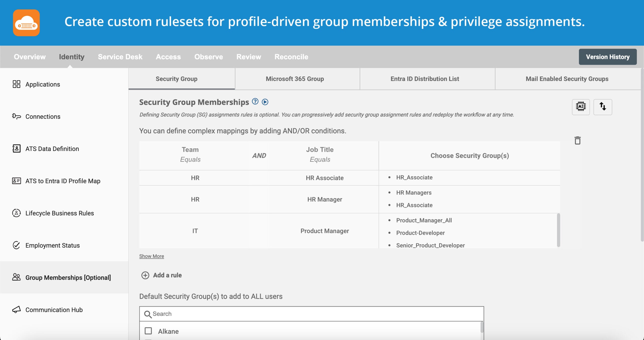The height and width of the screenshot is (340, 644).
Task: Go to the Reconcile menu item
Action: click(x=291, y=57)
